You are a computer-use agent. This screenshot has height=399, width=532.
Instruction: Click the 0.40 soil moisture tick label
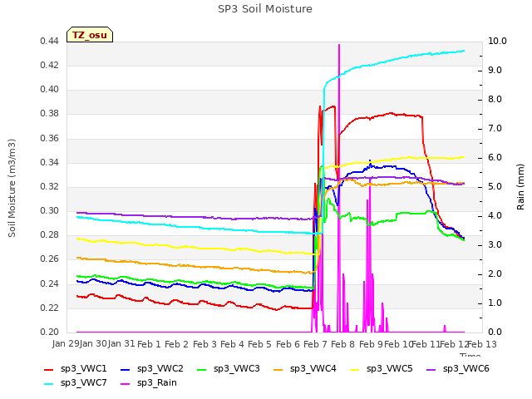(49, 90)
